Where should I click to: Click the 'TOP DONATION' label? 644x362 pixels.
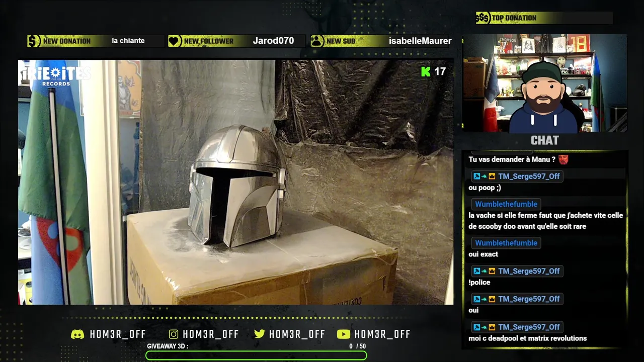514,18
